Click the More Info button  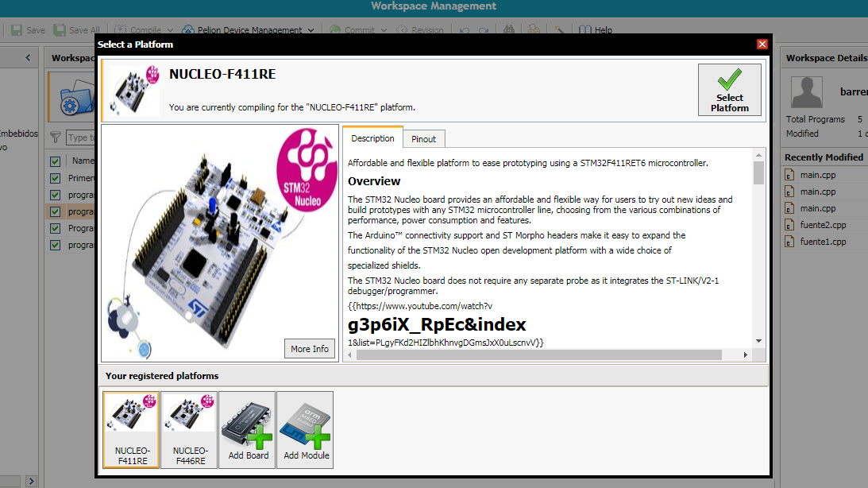309,349
